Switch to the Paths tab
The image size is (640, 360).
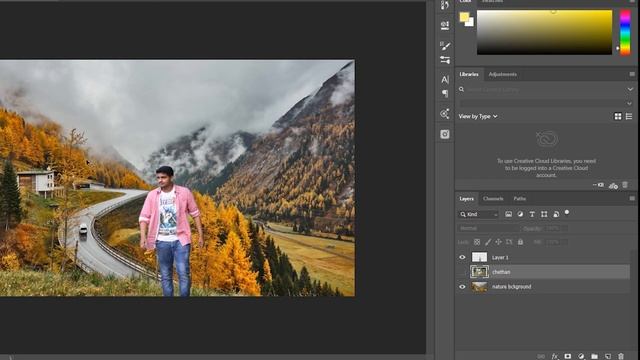tap(520, 199)
